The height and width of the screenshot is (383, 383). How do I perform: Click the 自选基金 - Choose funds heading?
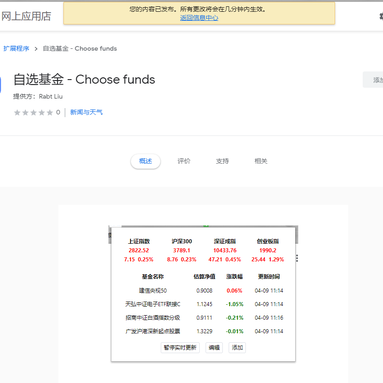84,80
